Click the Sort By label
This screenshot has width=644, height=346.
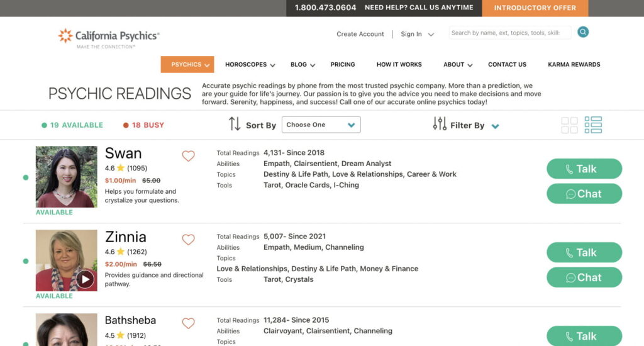coord(261,125)
